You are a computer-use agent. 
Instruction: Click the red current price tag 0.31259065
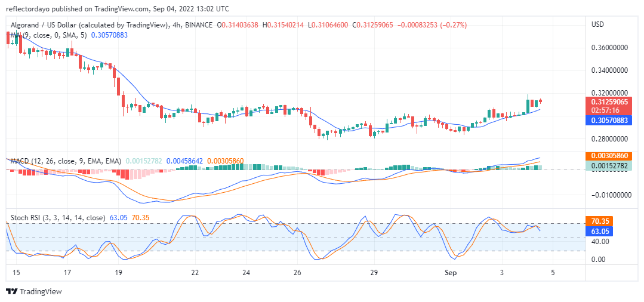(x=609, y=102)
